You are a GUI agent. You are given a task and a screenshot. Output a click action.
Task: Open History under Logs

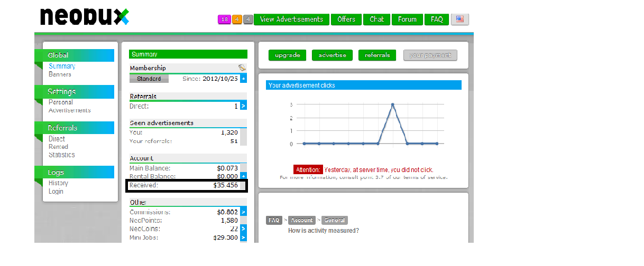click(x=58, y=183)
